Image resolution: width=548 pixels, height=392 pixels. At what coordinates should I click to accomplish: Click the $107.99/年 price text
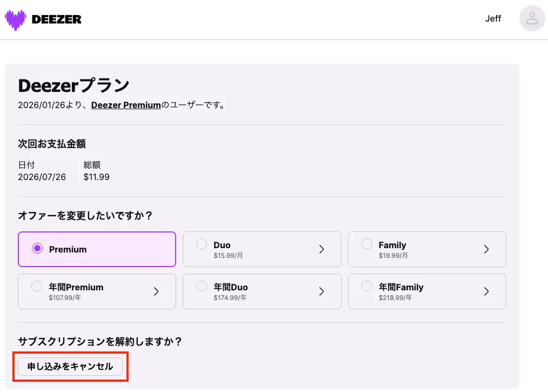click(x=65, y=297)
